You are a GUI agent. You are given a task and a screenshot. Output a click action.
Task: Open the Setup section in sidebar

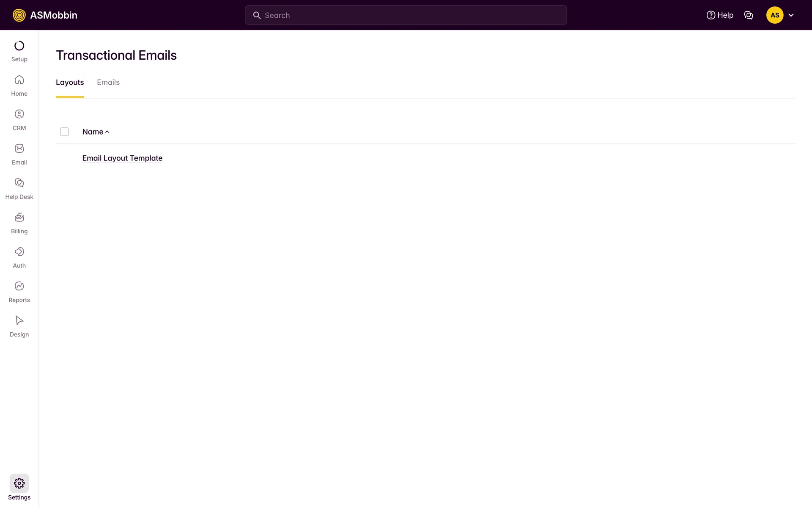click(x=19, y=51)
